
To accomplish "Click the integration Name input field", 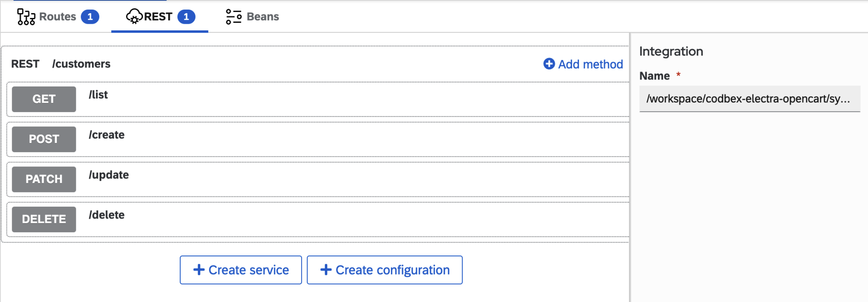I will [750, 99].
